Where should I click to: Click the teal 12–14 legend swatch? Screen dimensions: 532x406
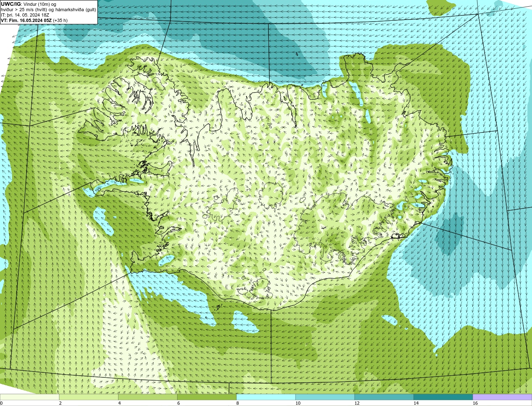coord(384,397)
